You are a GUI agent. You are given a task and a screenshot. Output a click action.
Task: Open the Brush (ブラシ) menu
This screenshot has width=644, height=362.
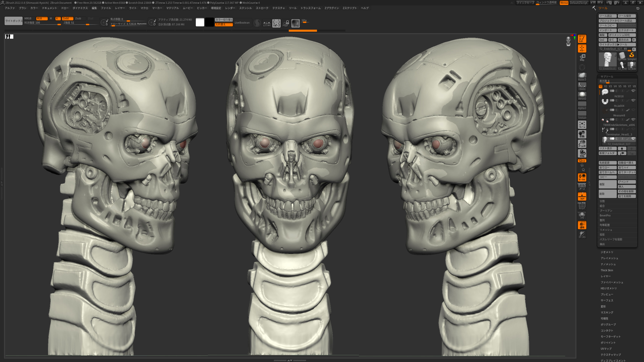pyautogui.click(x=22, y=8)
